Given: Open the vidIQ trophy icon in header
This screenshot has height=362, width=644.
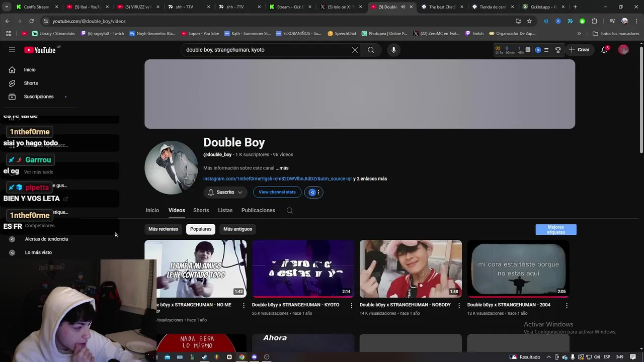Looking at the screenshot, I should click(558, 50).
